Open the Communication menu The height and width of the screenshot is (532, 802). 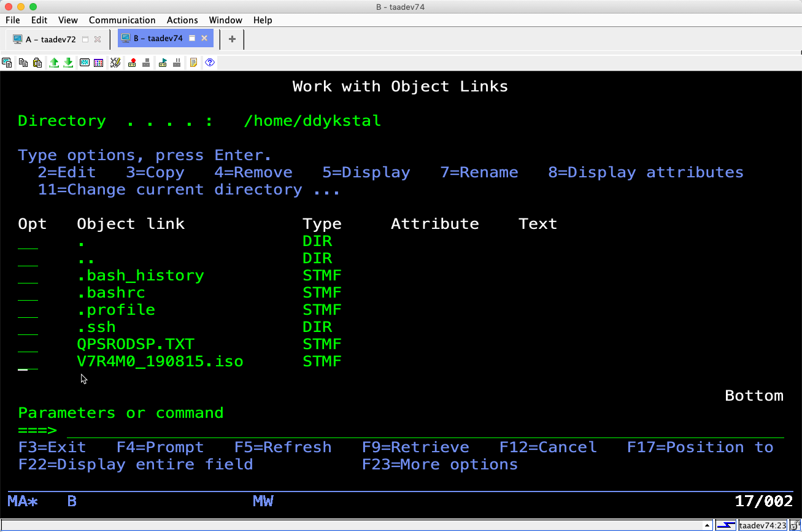[x=122, y=20]
